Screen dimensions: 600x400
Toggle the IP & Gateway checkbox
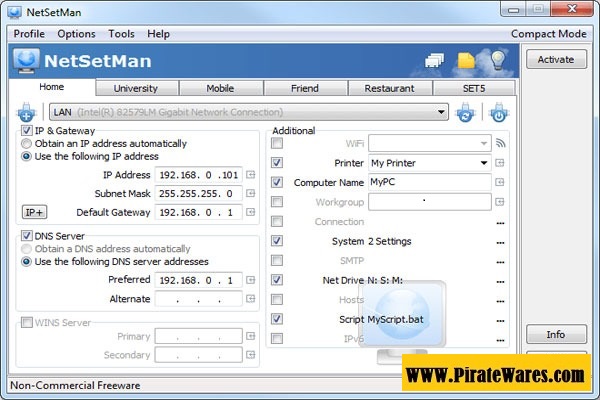pyautogui.click(x=26, y=131)
